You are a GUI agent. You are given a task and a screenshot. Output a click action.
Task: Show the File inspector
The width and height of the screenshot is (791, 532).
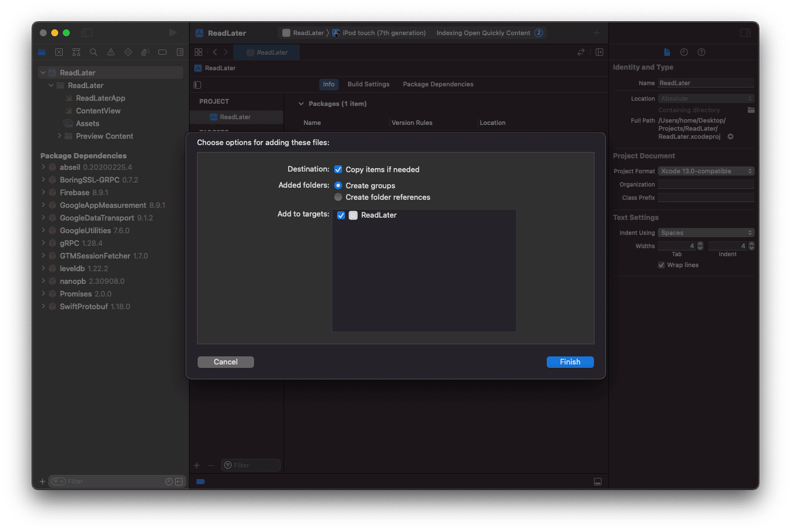[x=667, y=52]
